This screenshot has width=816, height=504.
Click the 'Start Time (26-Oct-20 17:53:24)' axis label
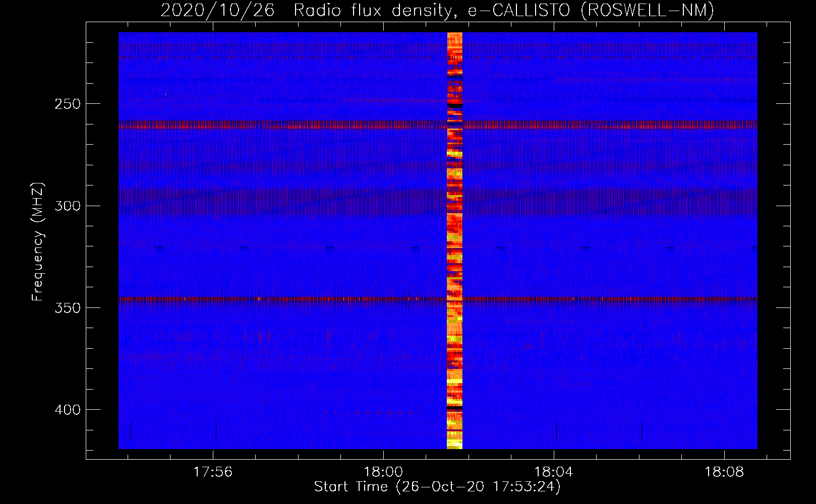(437, 487)
